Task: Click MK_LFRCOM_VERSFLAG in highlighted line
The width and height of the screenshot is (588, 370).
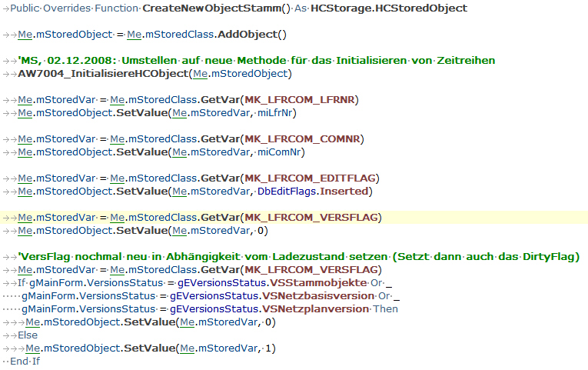Action: coord(311,218)
